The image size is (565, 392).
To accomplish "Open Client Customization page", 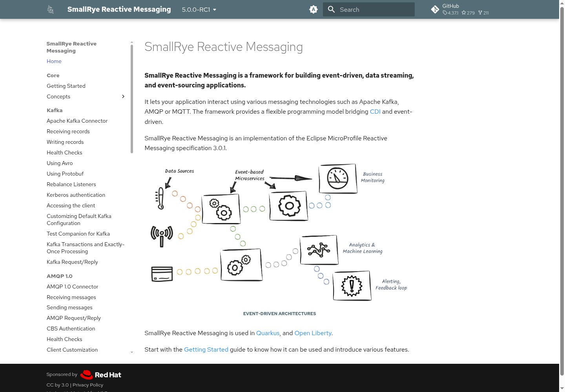I will click(x=72, y=350).
